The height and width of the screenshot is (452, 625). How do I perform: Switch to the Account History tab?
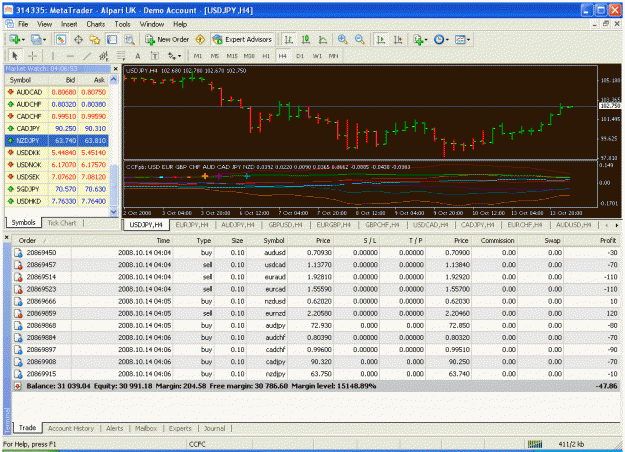pyautogui.click(x=71, y=428)
